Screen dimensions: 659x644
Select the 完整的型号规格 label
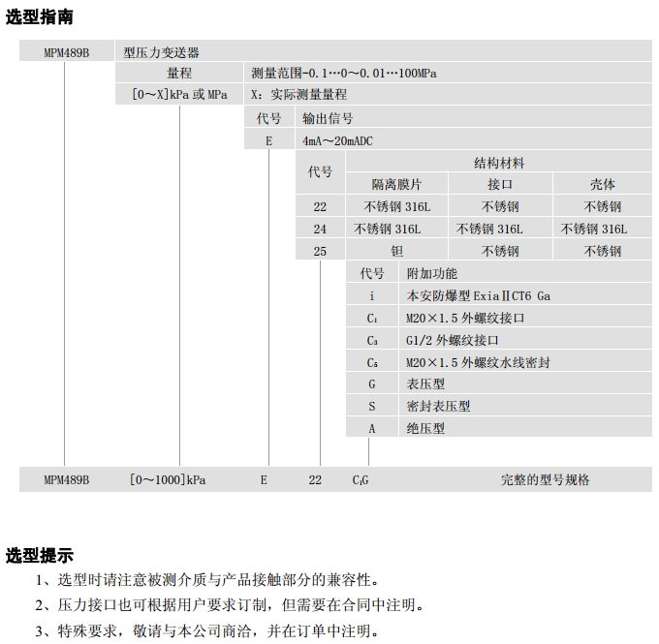click(x=545, y=479)
